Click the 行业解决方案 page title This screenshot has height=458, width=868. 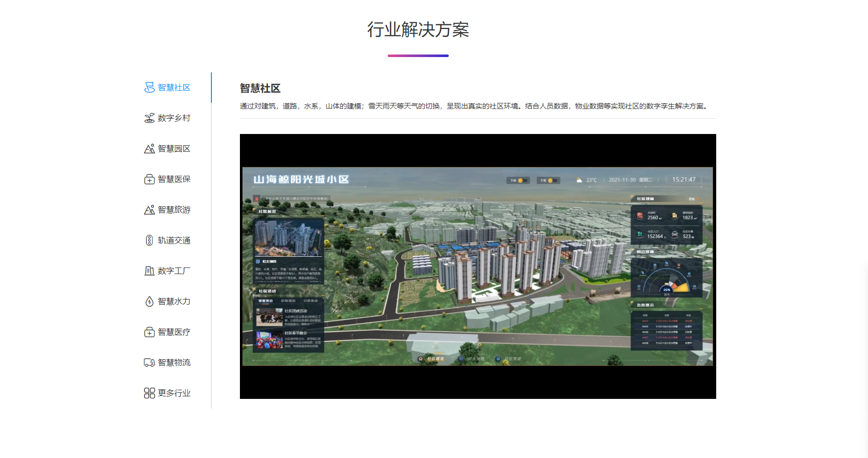click(x=418, y=30)
